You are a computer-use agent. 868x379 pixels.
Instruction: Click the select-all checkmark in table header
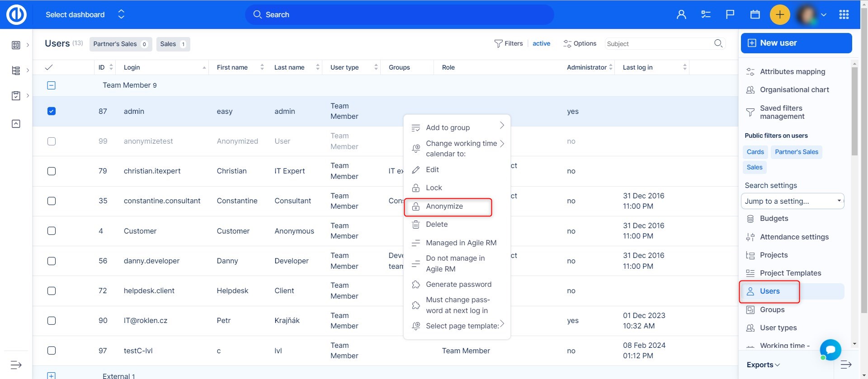[49, 67]
